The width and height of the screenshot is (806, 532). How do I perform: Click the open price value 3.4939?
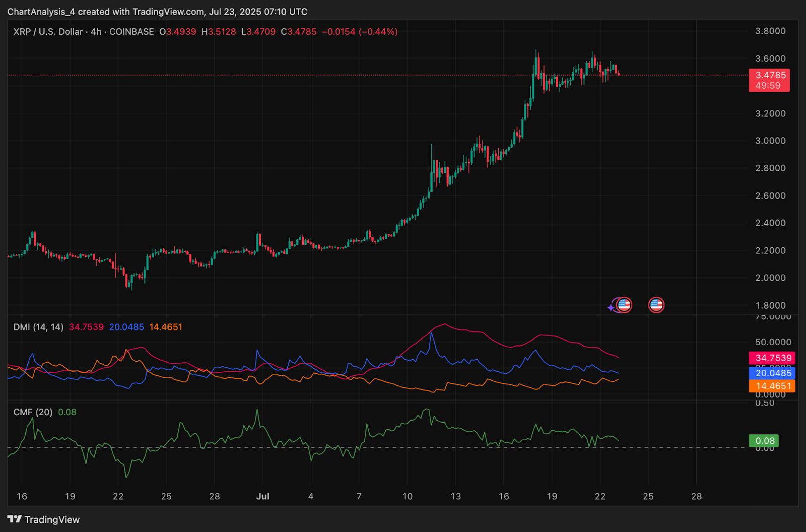(x=181, y=32)
